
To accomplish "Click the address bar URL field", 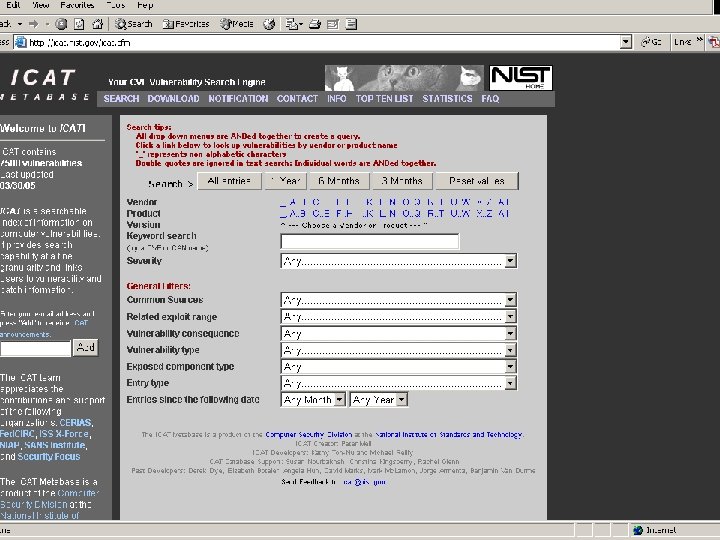I will tap(324, 43).
